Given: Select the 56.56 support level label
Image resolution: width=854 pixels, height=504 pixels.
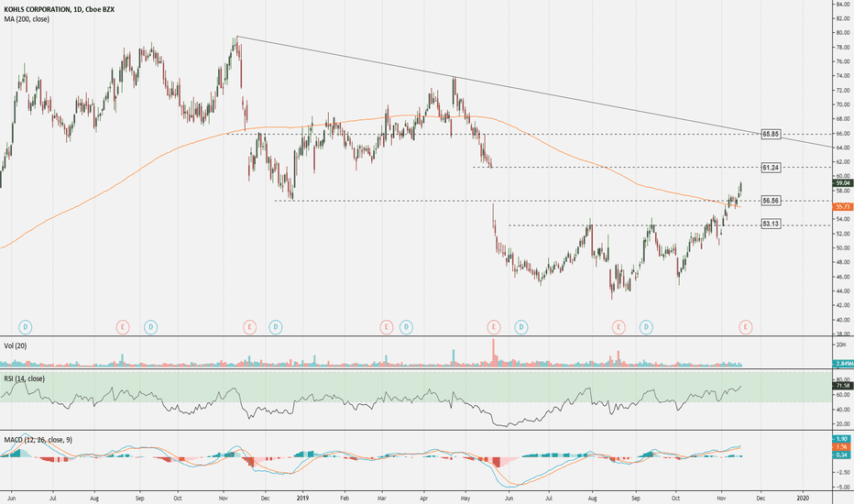Looking at the screenshot, I should (x=771, y=201).
